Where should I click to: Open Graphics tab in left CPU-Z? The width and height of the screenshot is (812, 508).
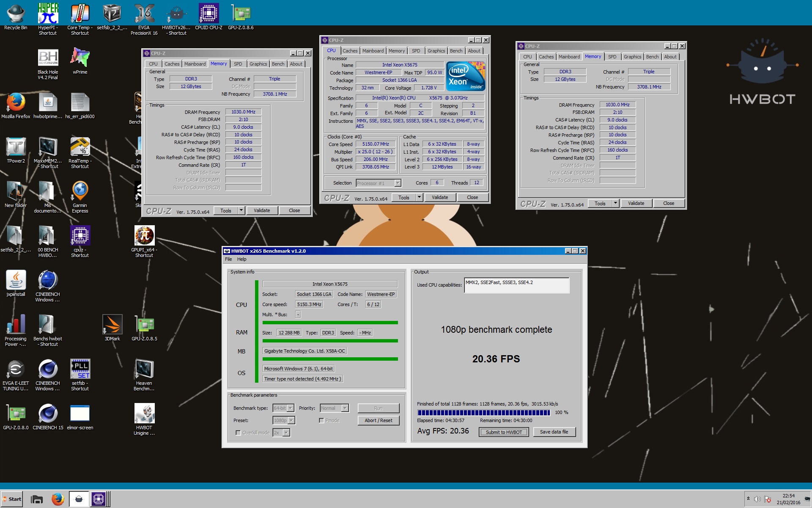[258, 64]
